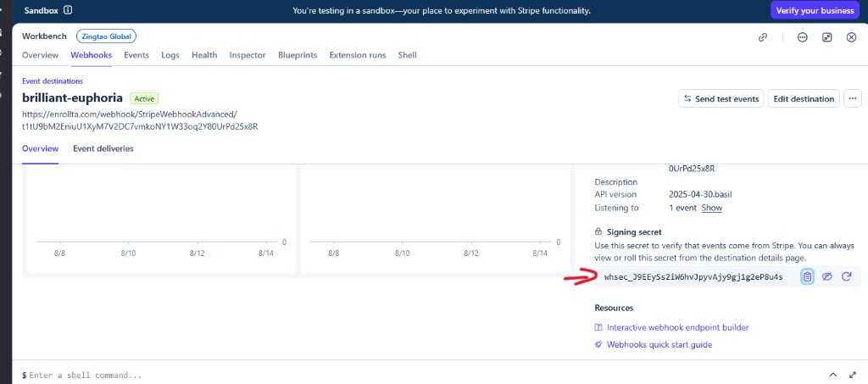Expand the shell panel chevron
This screenshot has height=384, width=868.
(833, 375)
